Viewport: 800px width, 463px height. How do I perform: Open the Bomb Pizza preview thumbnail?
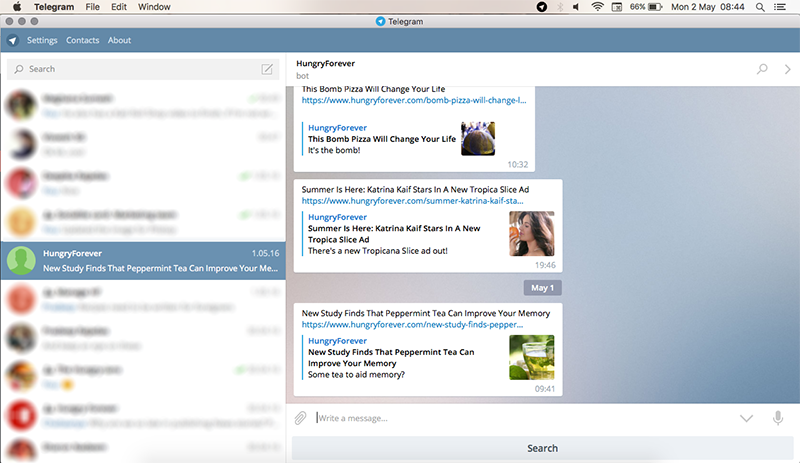pos(478,138)
